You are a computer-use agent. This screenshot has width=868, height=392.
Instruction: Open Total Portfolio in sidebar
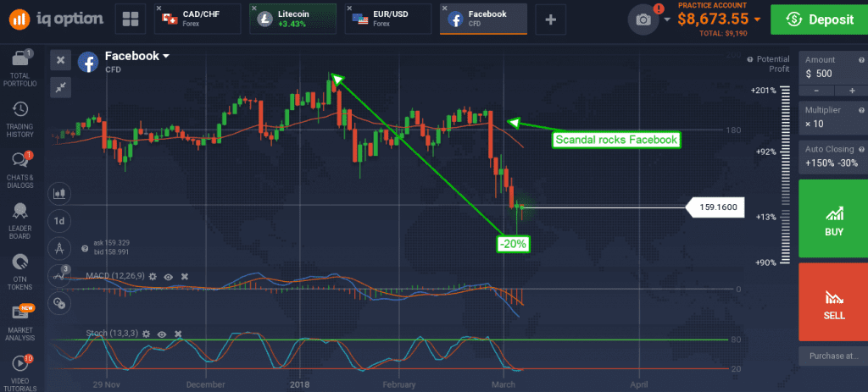pyautogui.click(x=20, y=69)
